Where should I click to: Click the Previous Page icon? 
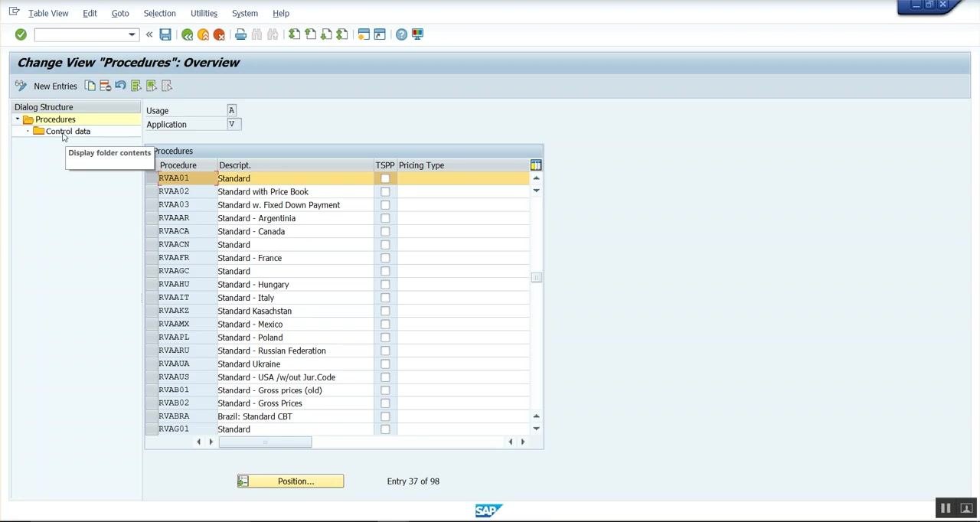310,34
